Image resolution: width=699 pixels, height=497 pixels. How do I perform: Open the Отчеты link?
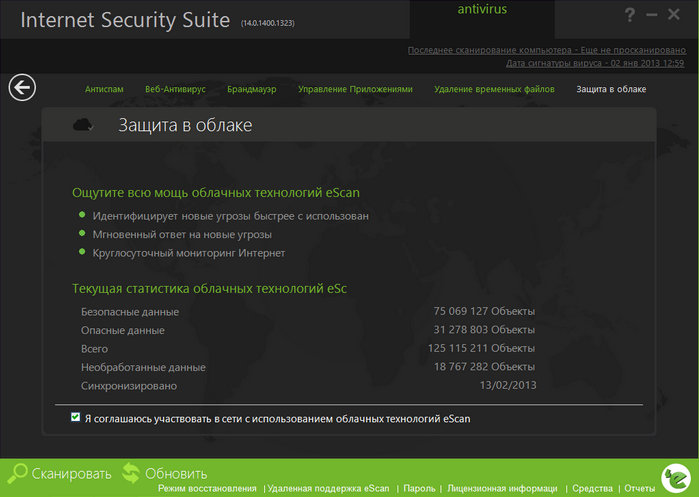point(640,489)
